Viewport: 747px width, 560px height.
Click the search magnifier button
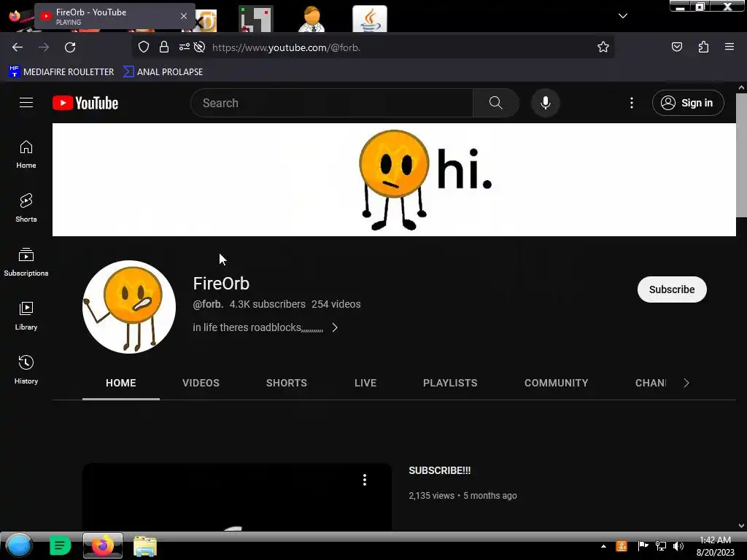(496, 103)
